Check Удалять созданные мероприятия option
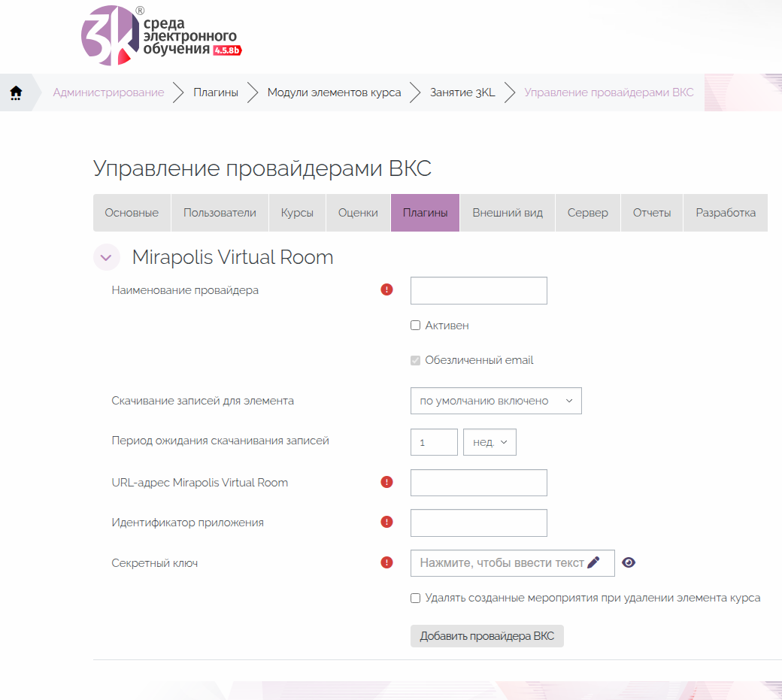Image resolution: width=782 pixels, height=700 pixels. pos(416,598)
